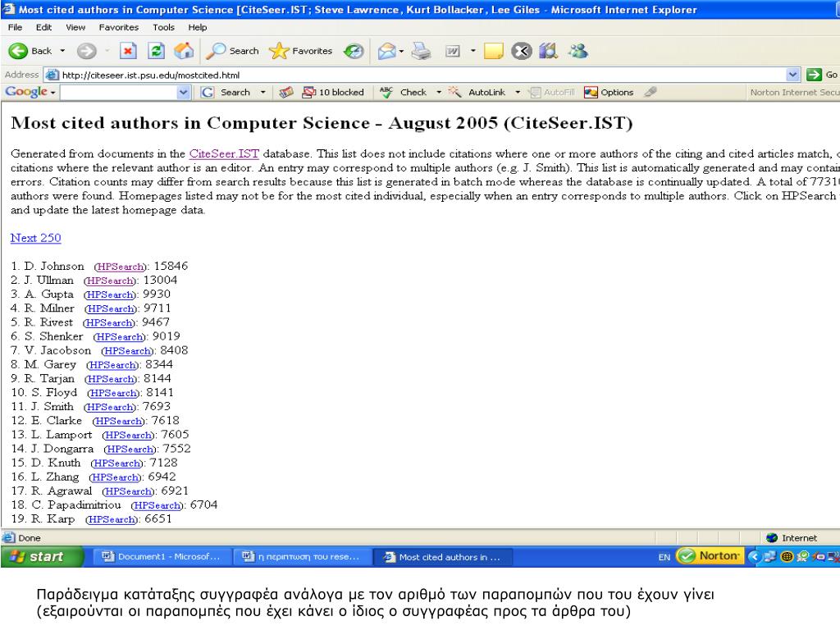
Task: Click the Stop loading icon
Action: 127,51
